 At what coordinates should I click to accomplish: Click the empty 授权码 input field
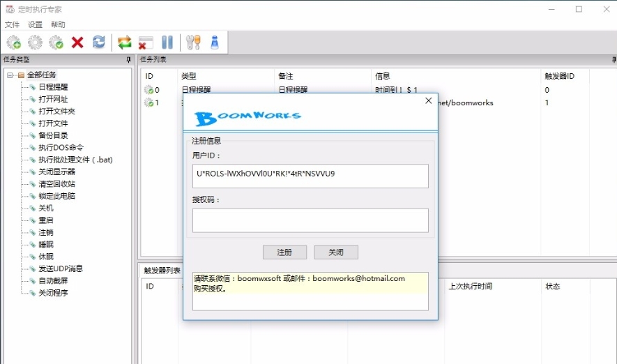310,220
